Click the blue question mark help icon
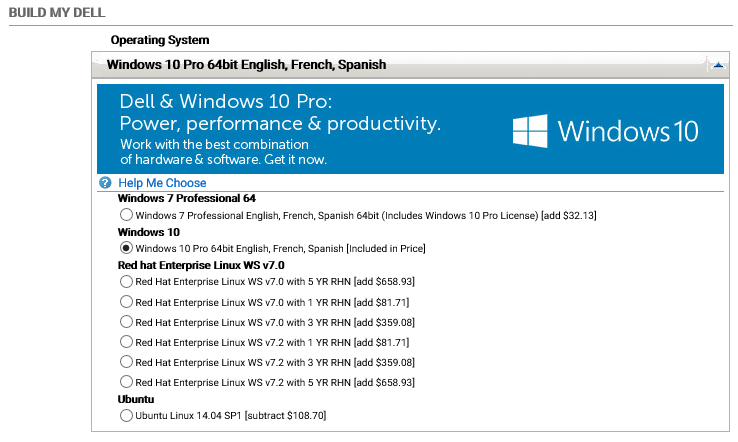The height and width of the screenshot is (442, 738). point(105,183)
